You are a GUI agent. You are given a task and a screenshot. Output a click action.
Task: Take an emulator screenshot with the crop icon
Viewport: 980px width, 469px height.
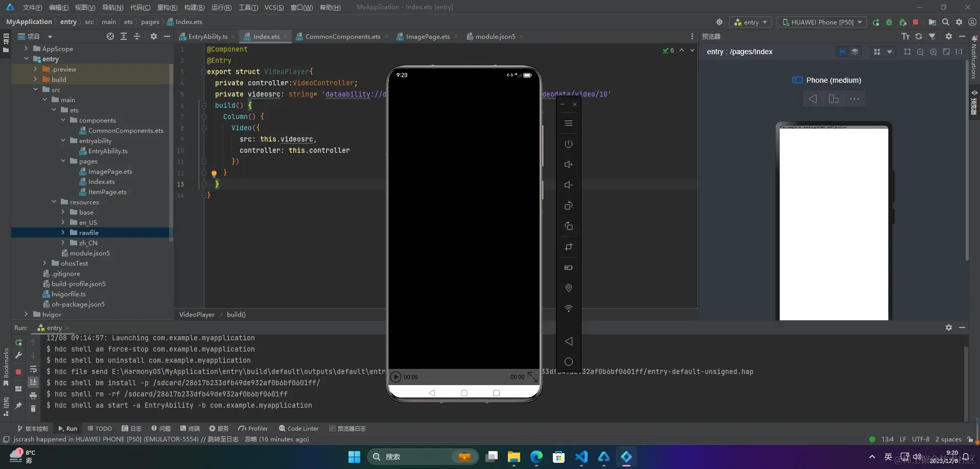568,247
